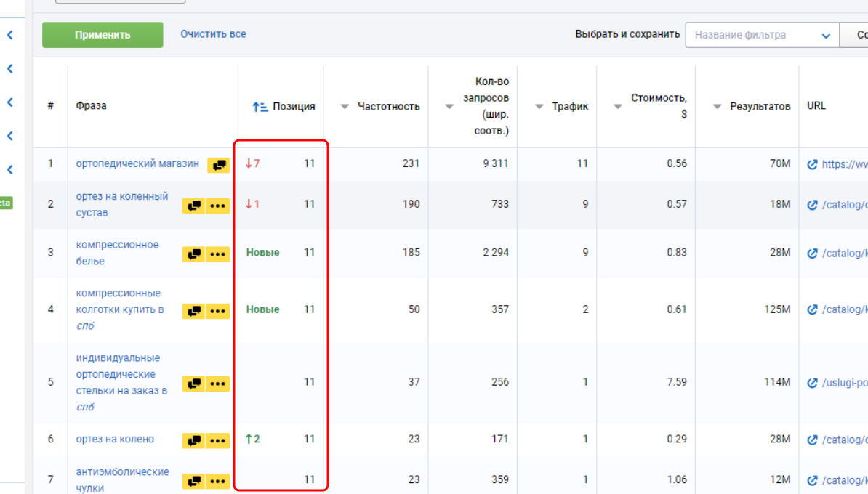The image size is (868, 494).
Task: Sort by Частотность column arrow
Action: pos(345,107)
